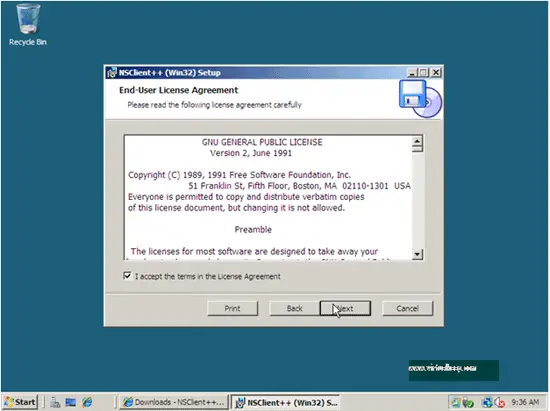The image size is (550, 411).
Task: Open the Start menu
Action: pyautogui.click(x=20, y=402)
